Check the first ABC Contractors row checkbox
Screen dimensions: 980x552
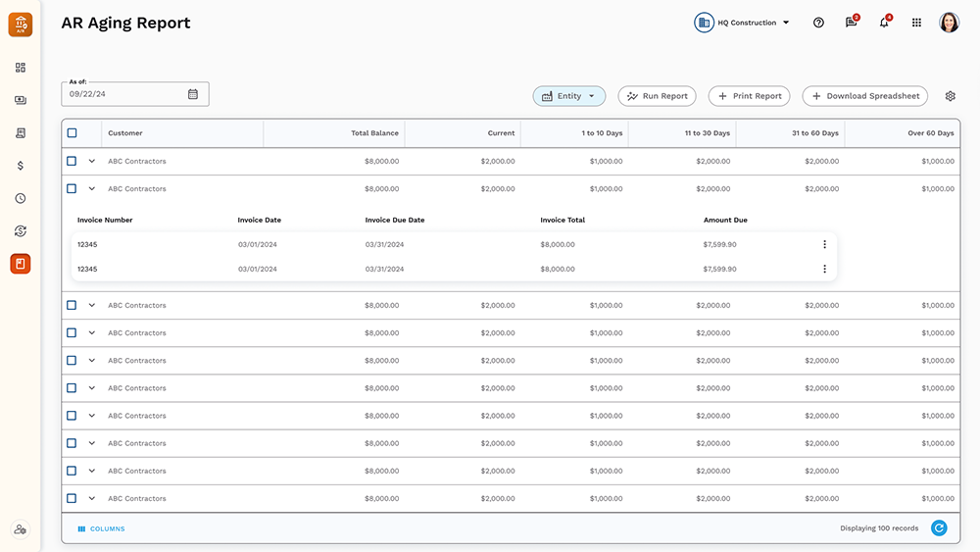[72, 161]
